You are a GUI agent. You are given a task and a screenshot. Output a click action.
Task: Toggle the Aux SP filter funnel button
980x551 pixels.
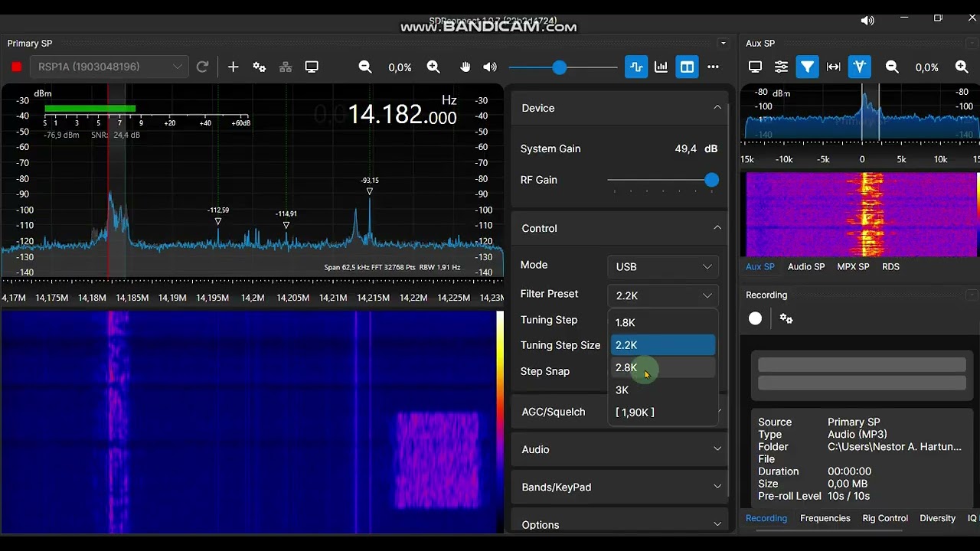tap(807, 67)
